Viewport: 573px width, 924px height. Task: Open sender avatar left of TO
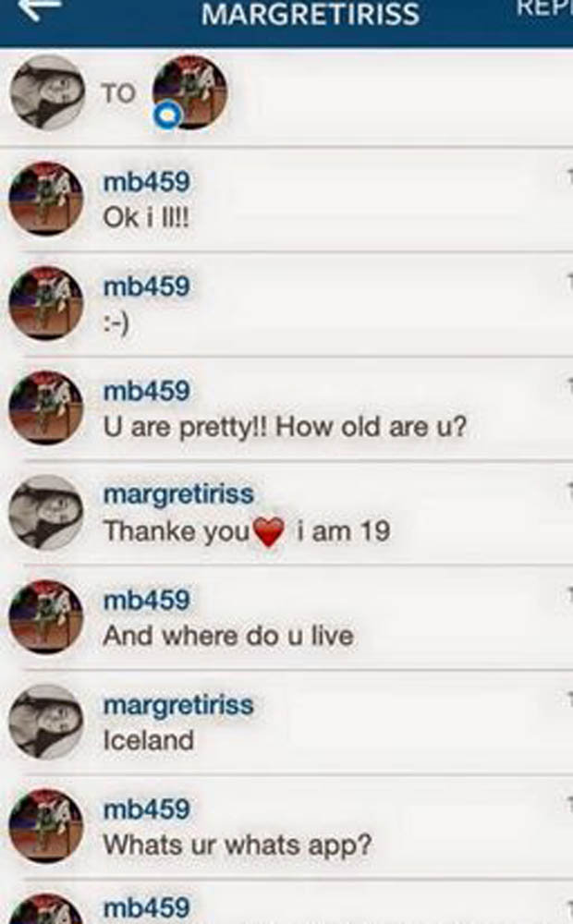[48, 92]
